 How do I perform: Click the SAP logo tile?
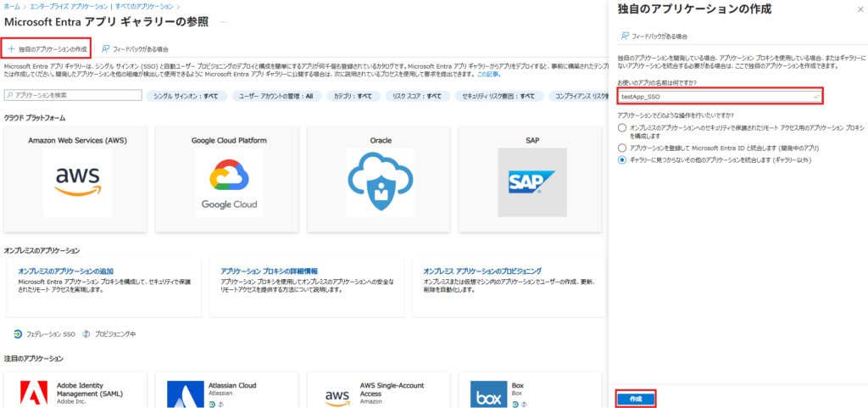point(531,181)
